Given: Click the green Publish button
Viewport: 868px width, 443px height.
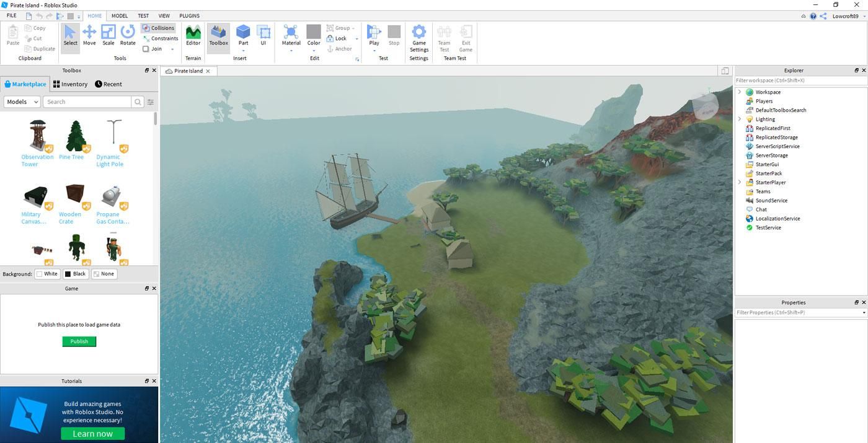Looking at the screenshot, I should (x=79, y=341).
